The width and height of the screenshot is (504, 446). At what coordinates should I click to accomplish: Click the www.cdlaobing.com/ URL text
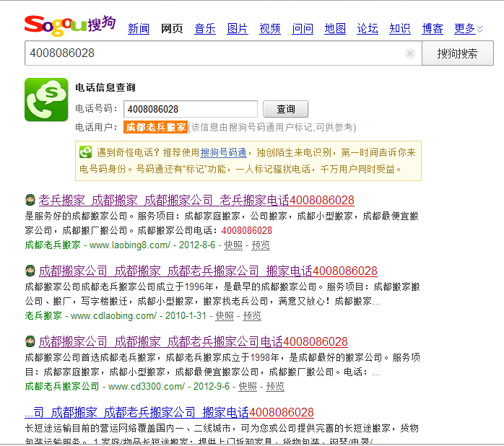coord(113,316)
